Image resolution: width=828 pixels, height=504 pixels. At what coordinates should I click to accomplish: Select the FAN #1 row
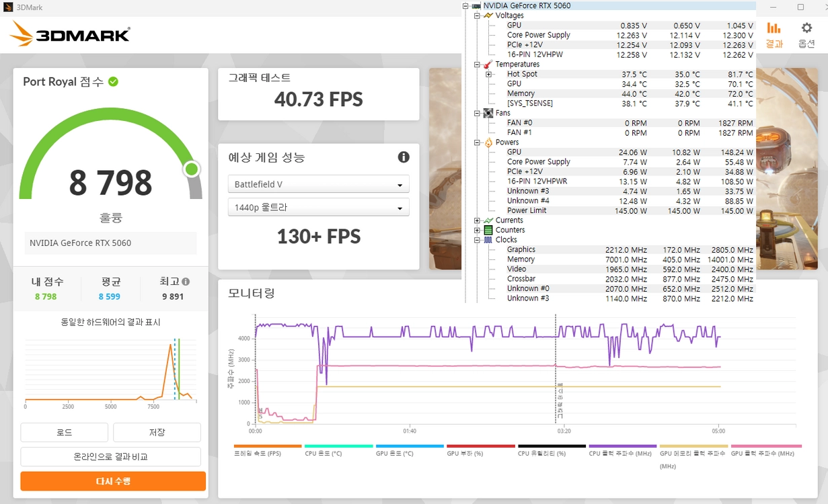click(x=630, y=132)
